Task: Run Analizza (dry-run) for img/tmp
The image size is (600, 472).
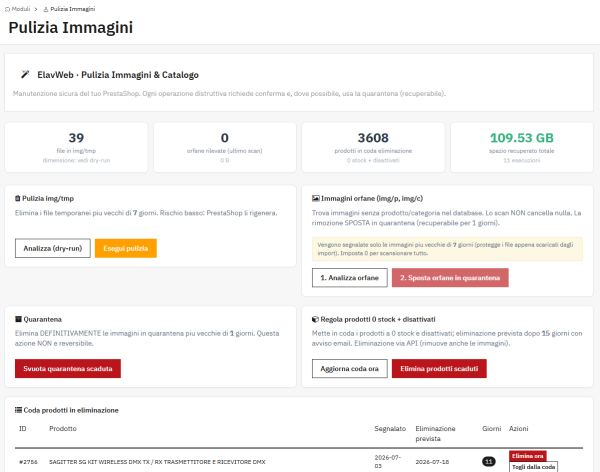Action: coord(53,248)
